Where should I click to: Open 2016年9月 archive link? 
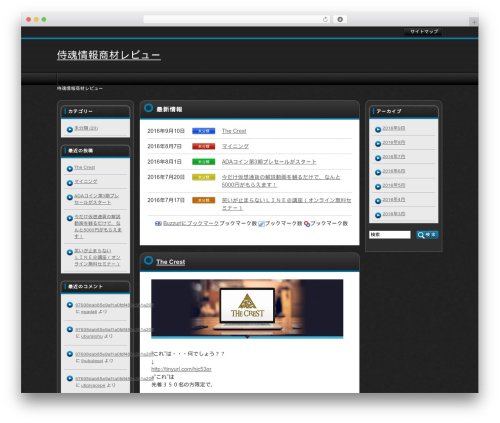click(x=394, y=128)
